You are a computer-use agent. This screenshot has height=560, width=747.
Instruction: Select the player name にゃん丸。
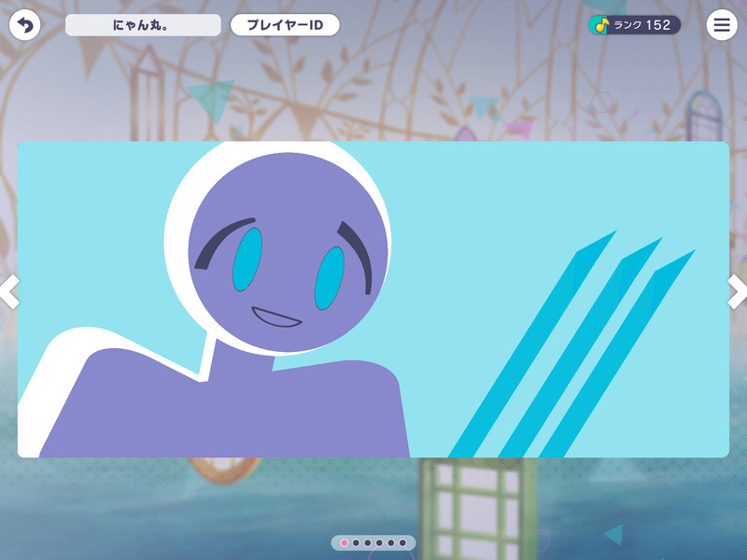click(x=143, y=25)
